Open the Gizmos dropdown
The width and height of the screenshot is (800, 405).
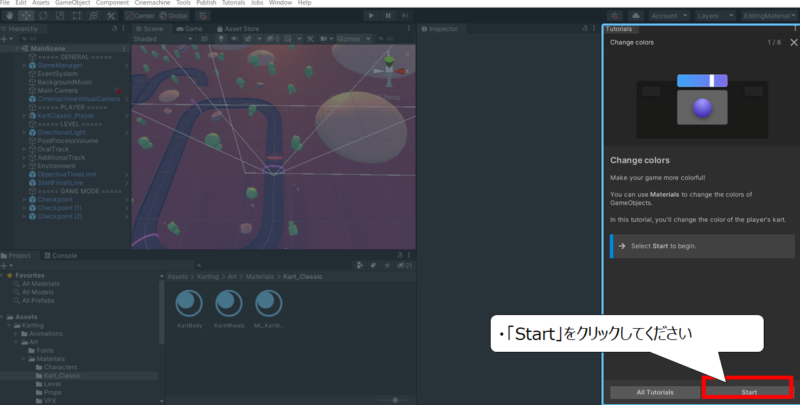[353, 39]
